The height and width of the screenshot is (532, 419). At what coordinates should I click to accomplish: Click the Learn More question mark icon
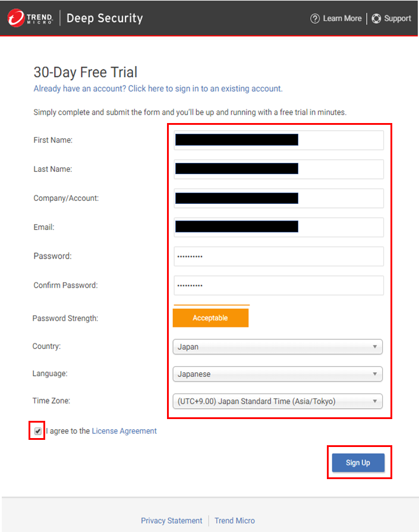point(315,18)
